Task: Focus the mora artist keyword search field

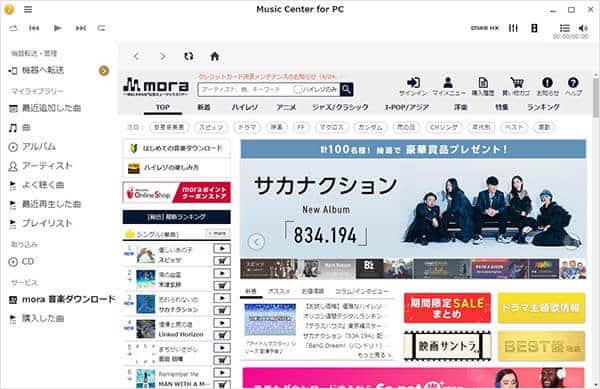Action: (245, 90)
